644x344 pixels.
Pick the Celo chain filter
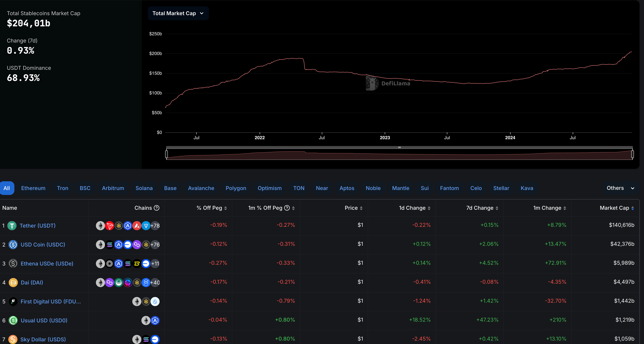[x=476, y=188]
